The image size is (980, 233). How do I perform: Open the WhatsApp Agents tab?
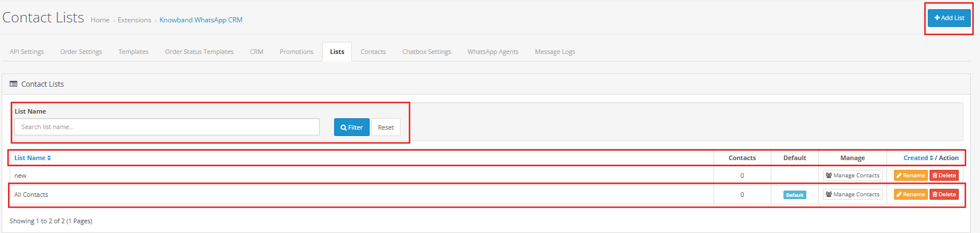[x=493, y=52]
